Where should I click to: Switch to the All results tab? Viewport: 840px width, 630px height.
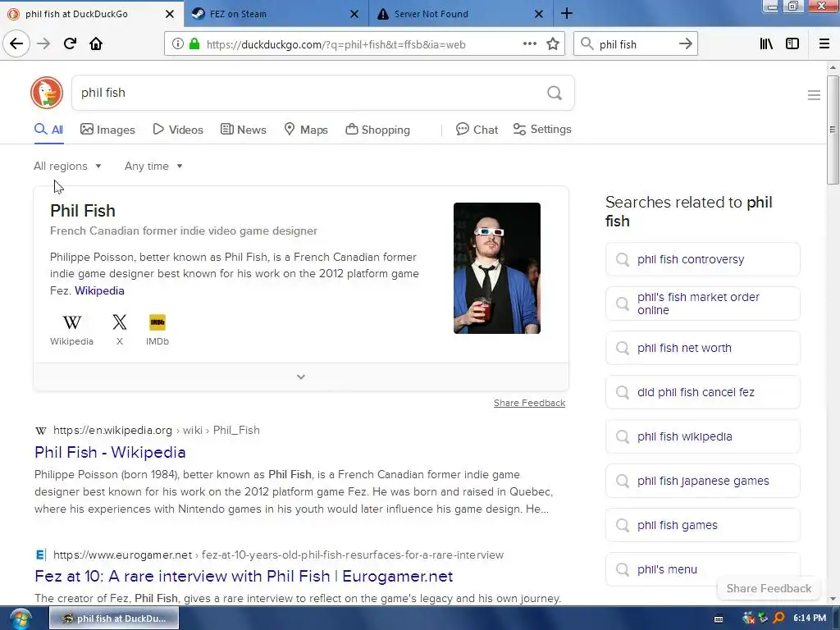click(x=48, y=130)
